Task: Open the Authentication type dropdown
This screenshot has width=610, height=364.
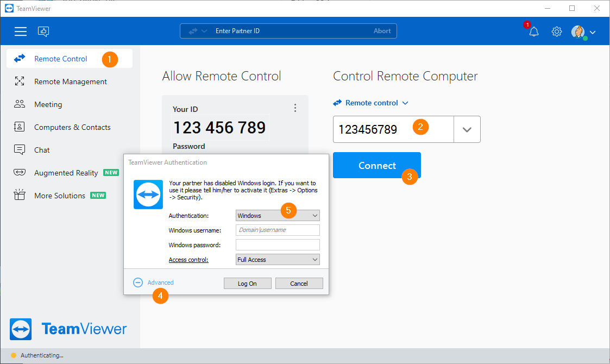Action: 278,216
